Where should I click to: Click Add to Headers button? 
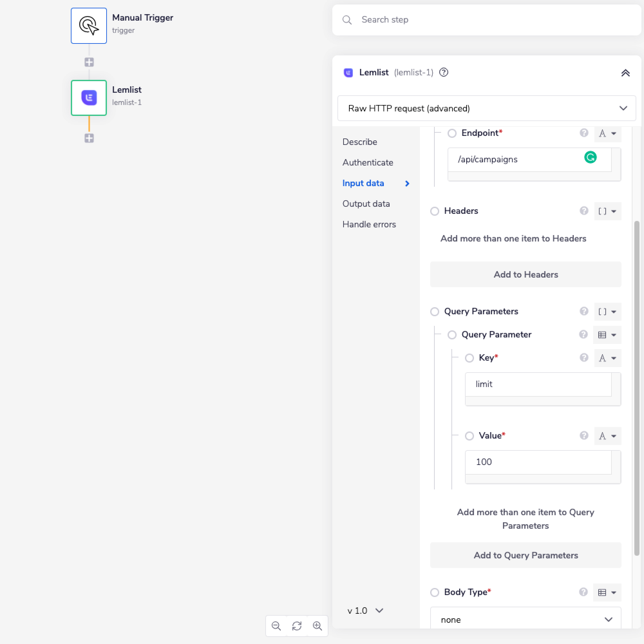click(x=525, y=274)
